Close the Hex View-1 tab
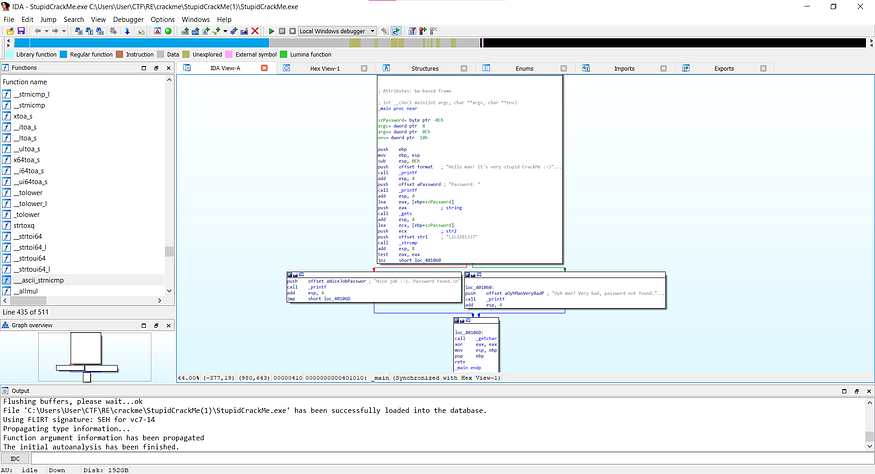The height and width of the screenshot is (474, 875). click(x=364, y=68)
